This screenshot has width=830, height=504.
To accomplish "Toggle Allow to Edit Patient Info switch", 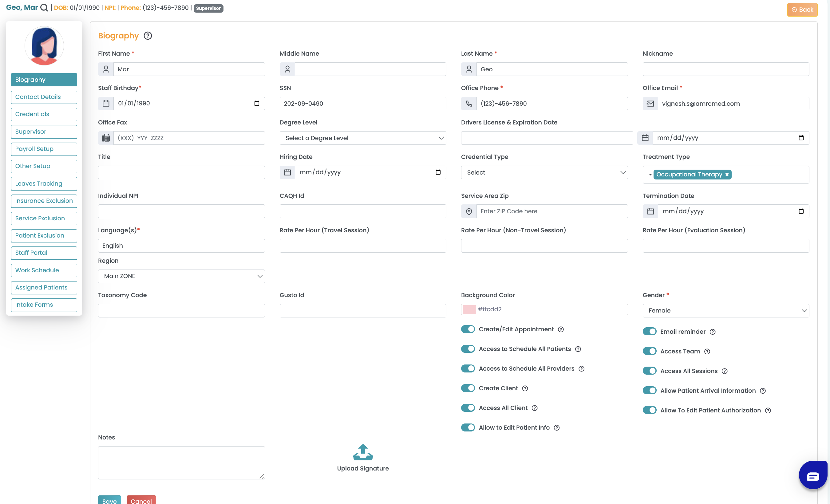I will (x=468, y=427).
